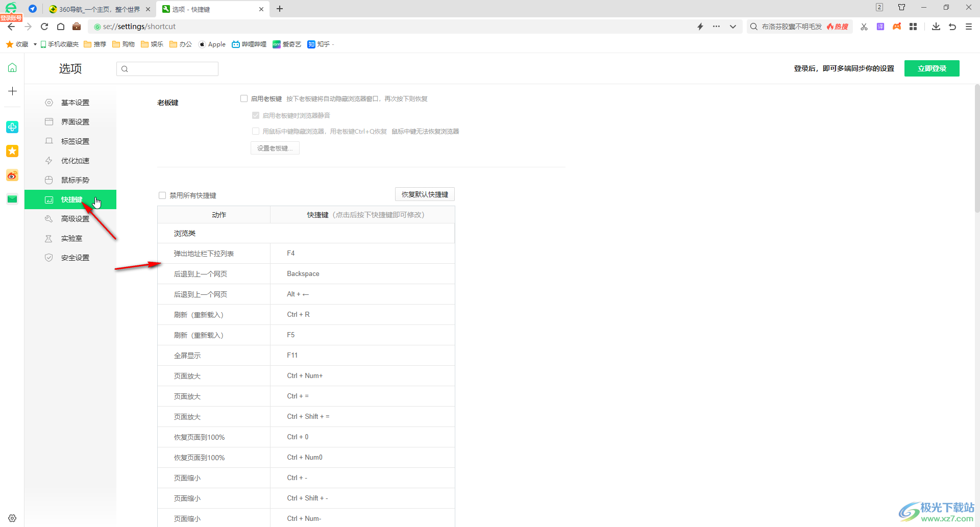Toggle the lightning speed mode icon
This screenshot has height=527, width=980.
click(x=700, y=27)
